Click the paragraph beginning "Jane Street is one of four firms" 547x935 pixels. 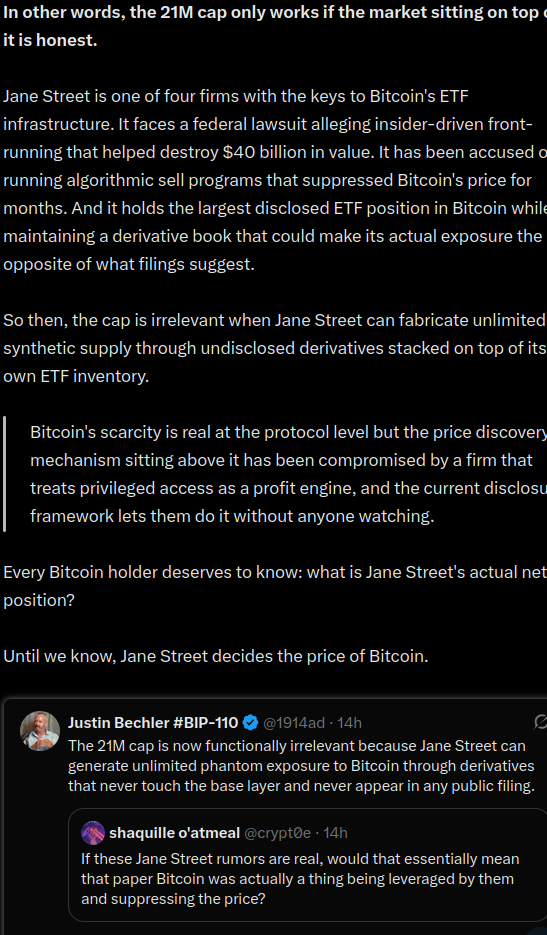(274, 180)
